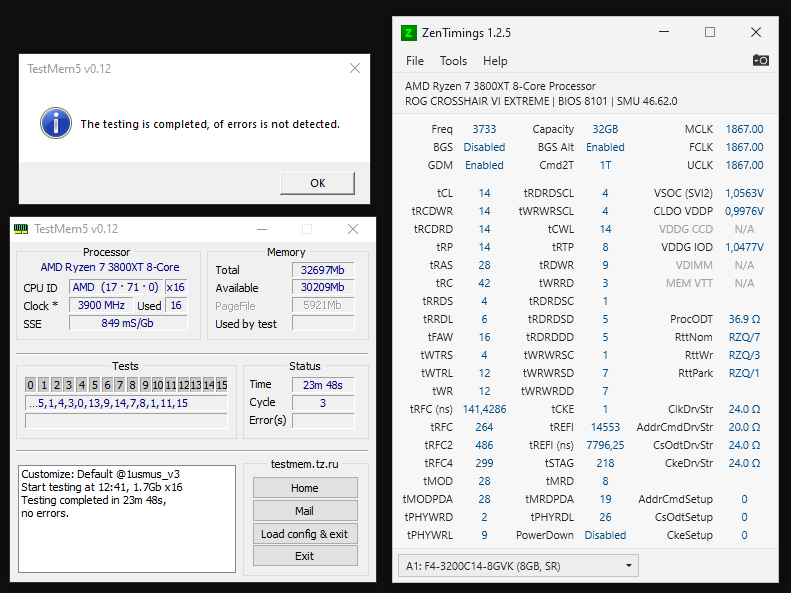This screenshot has height=593, width=791.
Task: Click the Home button in TestMem5
Action: [305, 488]
